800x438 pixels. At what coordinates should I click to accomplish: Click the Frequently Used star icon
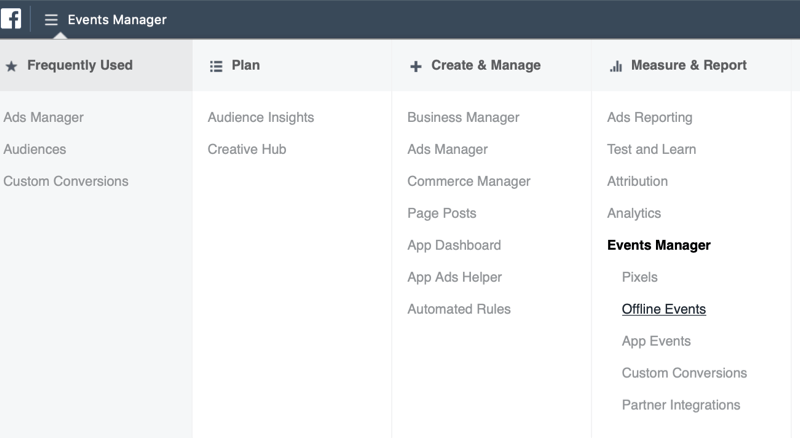11,66
